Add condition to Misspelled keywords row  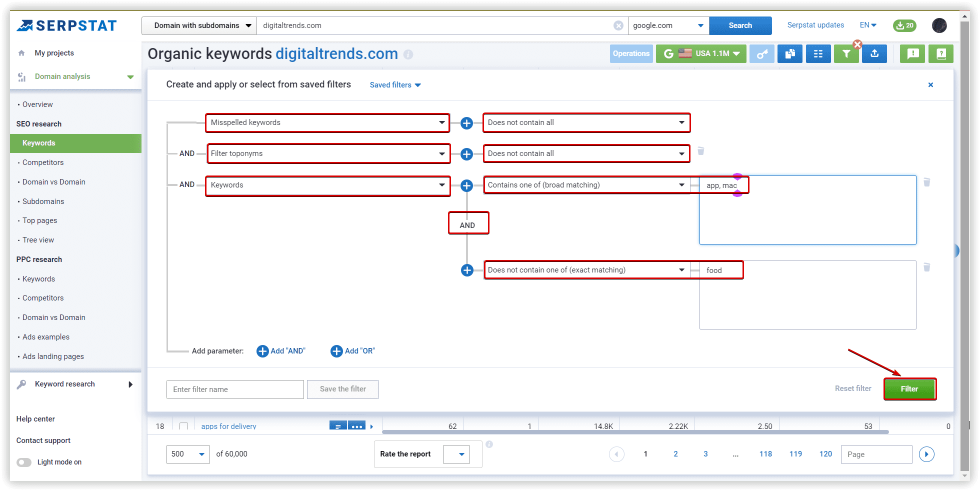pyautogui.click(x=466, y=123)
